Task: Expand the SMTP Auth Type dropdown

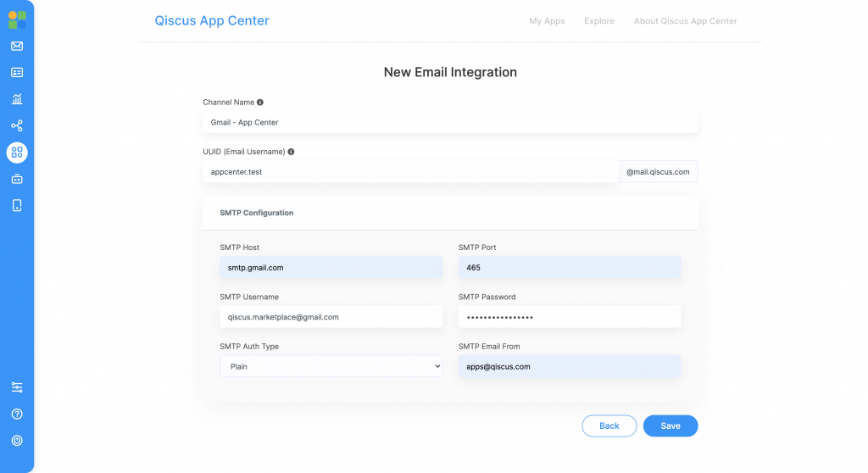Action: [331, 366]
